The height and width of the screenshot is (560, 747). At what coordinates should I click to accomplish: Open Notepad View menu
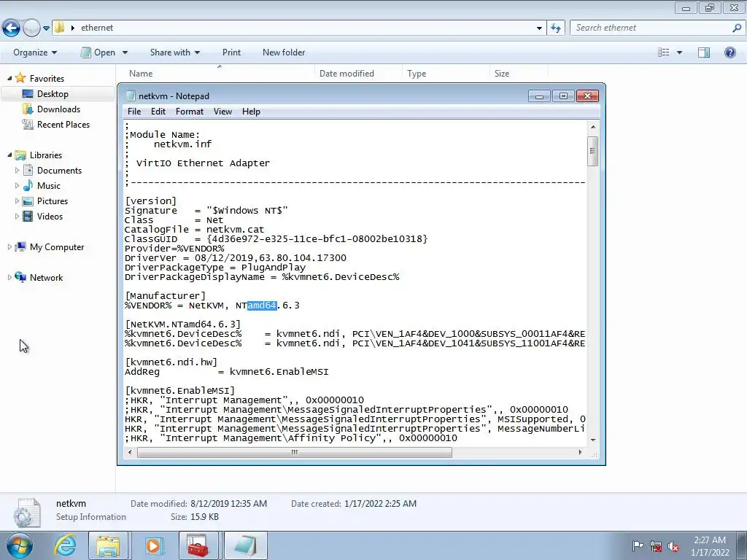(x=222, y=112)
